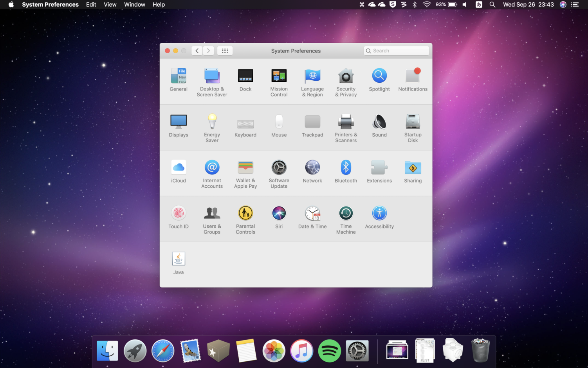Viewport: 588px width, 368px height.
Task: Open the General preferences pane
Action: [x=179, y=80]
